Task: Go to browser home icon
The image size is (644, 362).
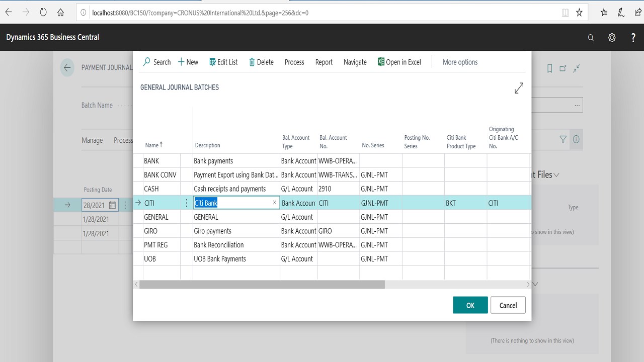Action: click(x=60, y=13)
